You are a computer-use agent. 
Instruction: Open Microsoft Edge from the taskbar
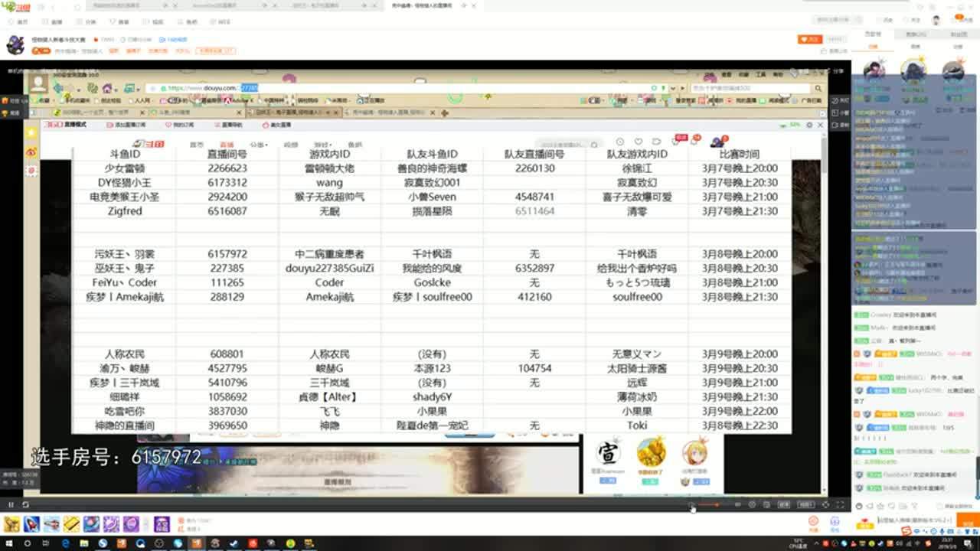click(x=65, y=543)
